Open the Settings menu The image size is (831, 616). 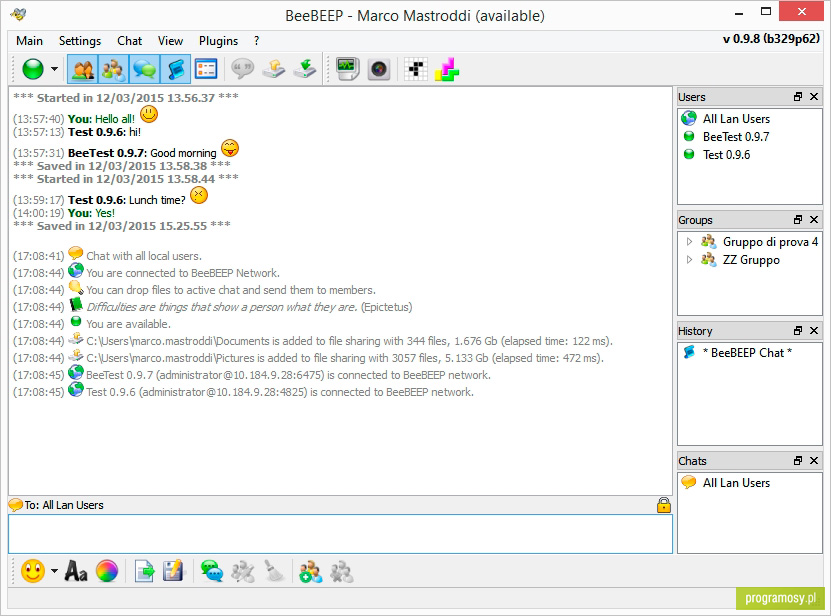[80, 41]
